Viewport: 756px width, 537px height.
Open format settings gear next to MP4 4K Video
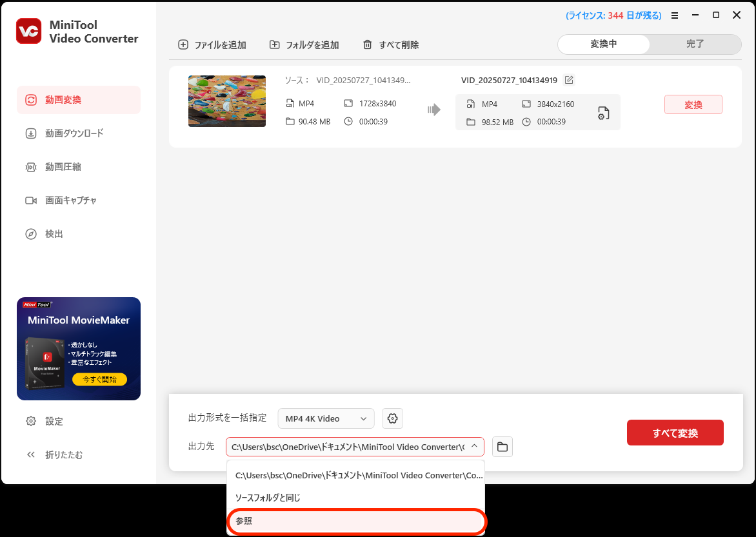pos(392,418)
